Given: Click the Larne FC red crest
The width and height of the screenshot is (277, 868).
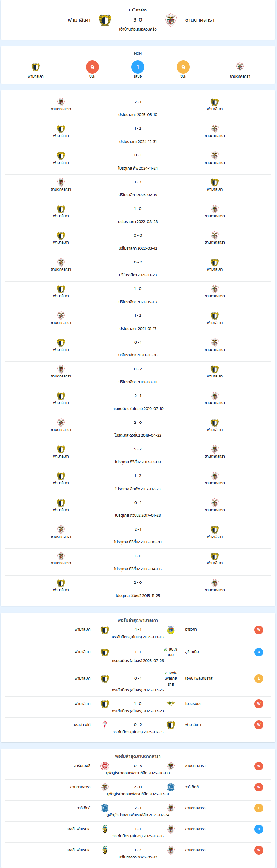Looking at the screenshot, I should click(105, 766).
